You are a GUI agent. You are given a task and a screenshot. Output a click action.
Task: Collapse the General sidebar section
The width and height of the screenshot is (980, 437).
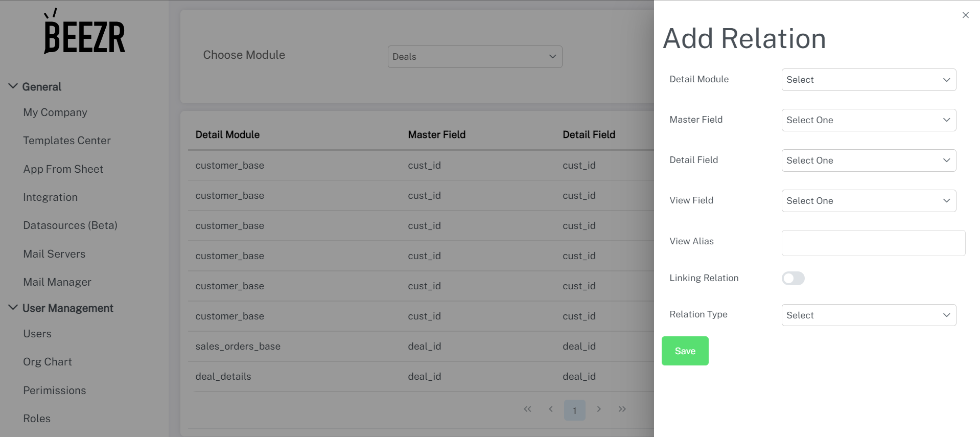pyautogui.click(x=13, y=86)
